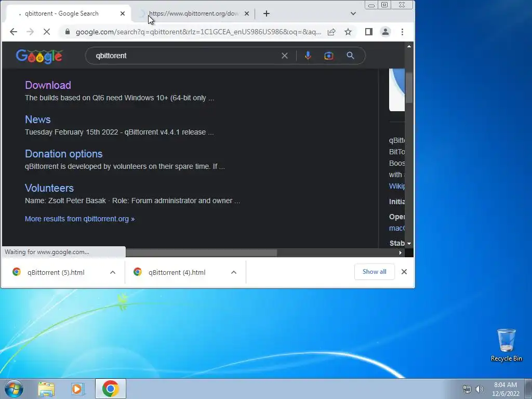532x399 pixels.
Task: Share this page using share icon
Action: 331,32
